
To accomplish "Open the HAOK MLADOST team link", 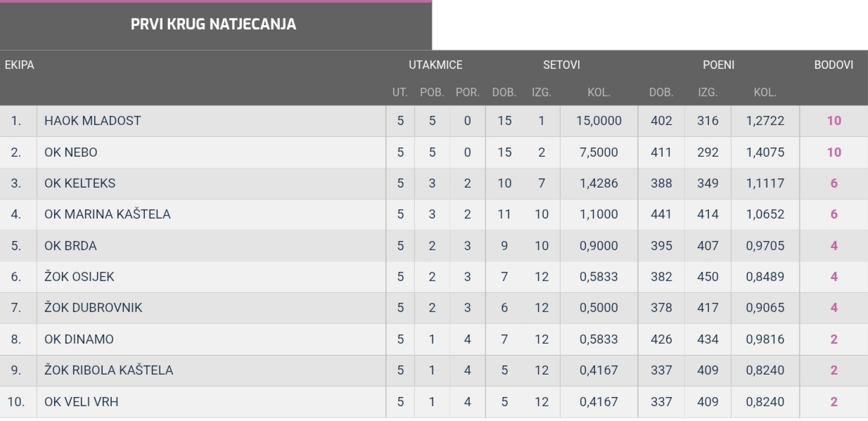I will click(x=92, y=121).
